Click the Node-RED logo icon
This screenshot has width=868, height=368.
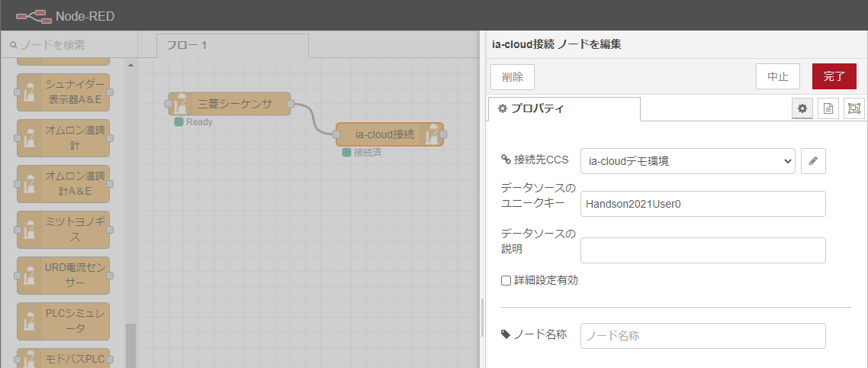pyautogui.click(x=34, y=16)
